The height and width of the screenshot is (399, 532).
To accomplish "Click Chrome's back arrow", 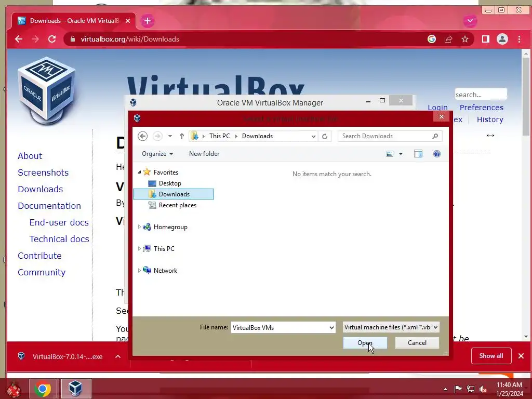I will click(x=19, y=39).
